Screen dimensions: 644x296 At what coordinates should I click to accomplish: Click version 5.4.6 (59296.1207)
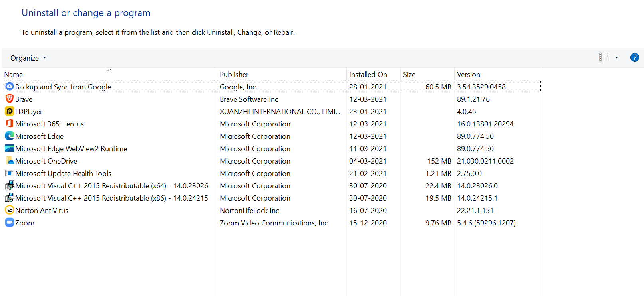pyautogui.click(x=487, y=223)
